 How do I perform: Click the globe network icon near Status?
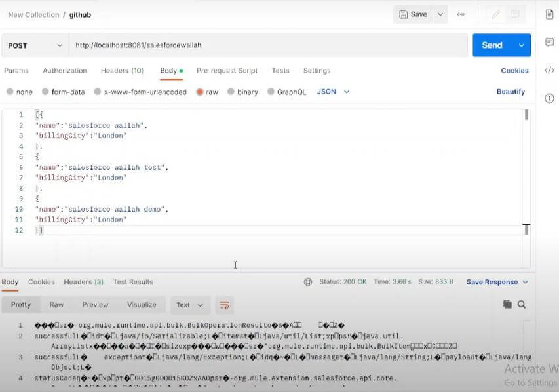pyautogui.click(x=308, y=282)
